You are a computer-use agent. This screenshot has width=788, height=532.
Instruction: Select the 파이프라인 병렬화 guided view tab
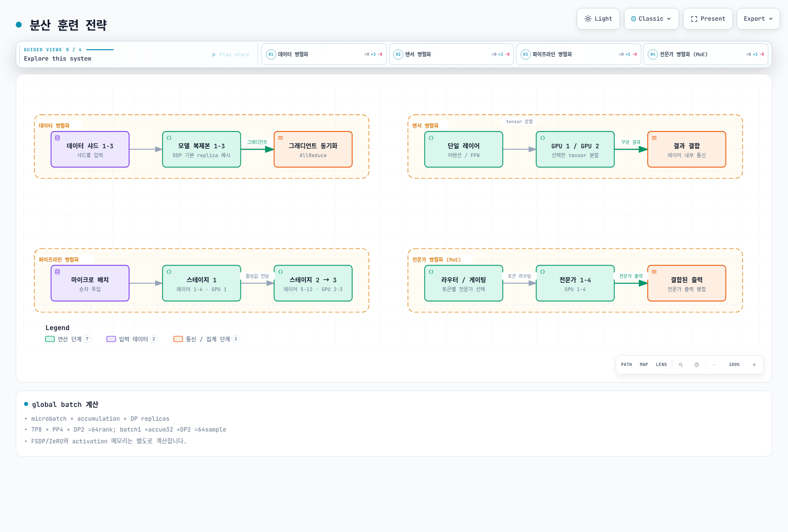click(x=578, y=54)
